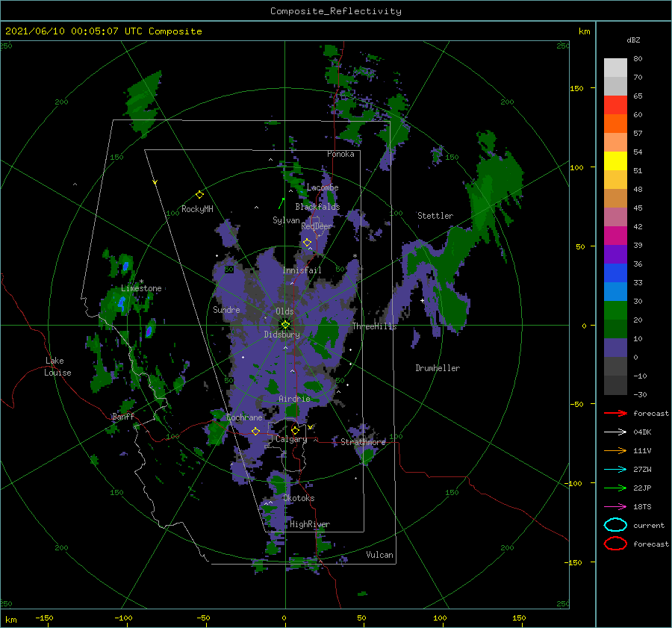Click the Stettler city label

point(435,216)
